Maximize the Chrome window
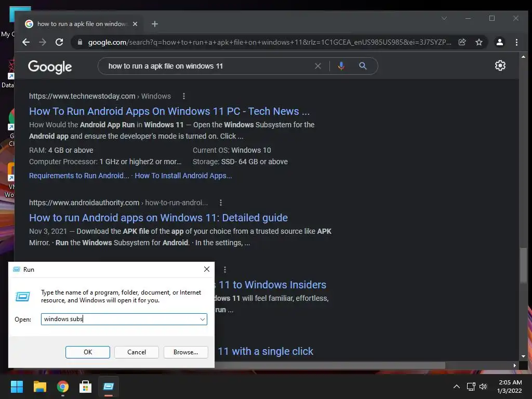The height and width of the screenshot is (399, 532). [x=492, y=18]
